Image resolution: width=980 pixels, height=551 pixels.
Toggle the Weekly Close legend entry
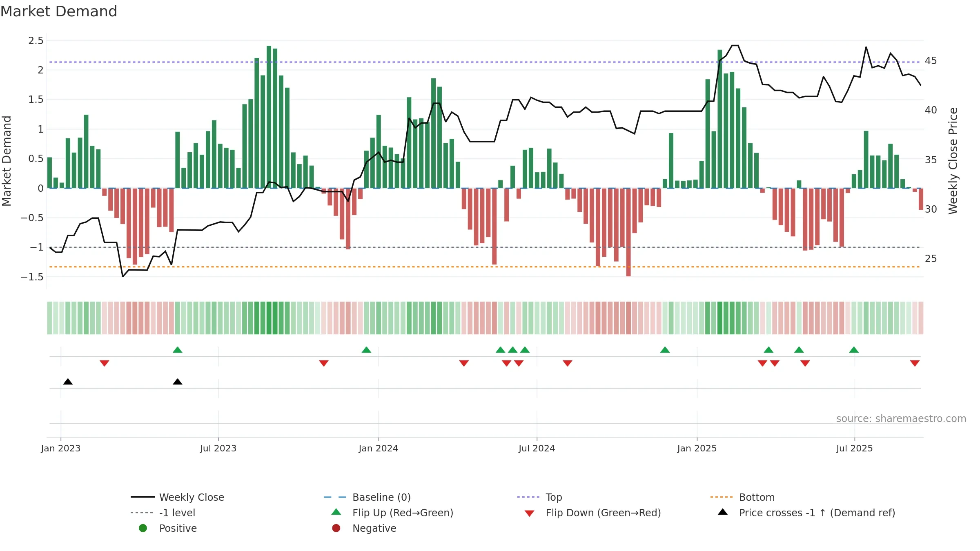177,497
